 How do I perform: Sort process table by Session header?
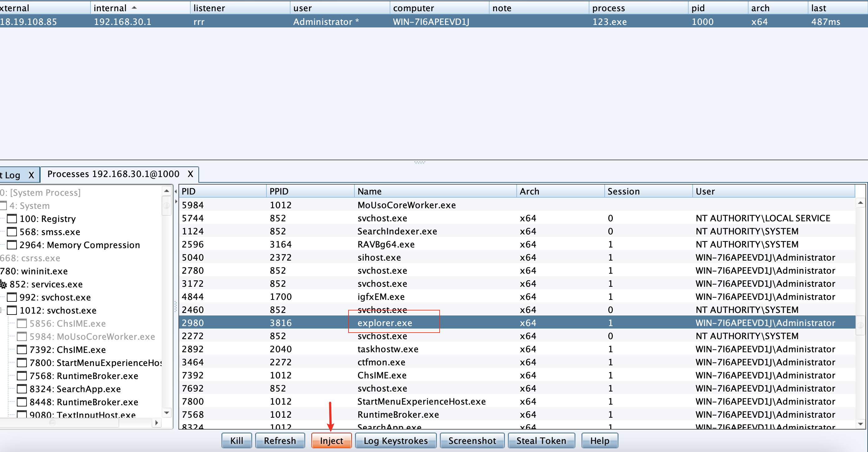tap(648, 191)
